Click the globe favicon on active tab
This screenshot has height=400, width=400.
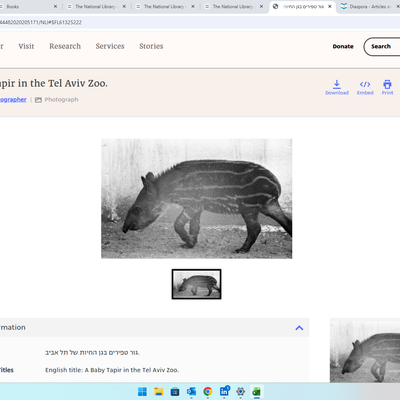point(276,6)
